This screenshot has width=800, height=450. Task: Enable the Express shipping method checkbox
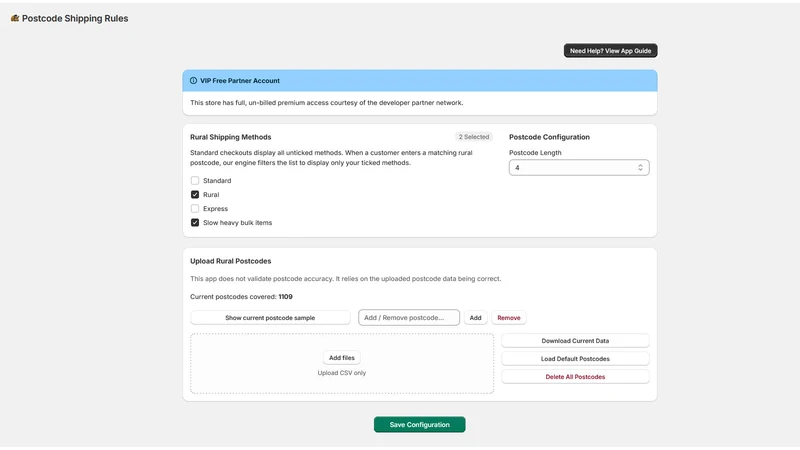click(x=195, y=209)
